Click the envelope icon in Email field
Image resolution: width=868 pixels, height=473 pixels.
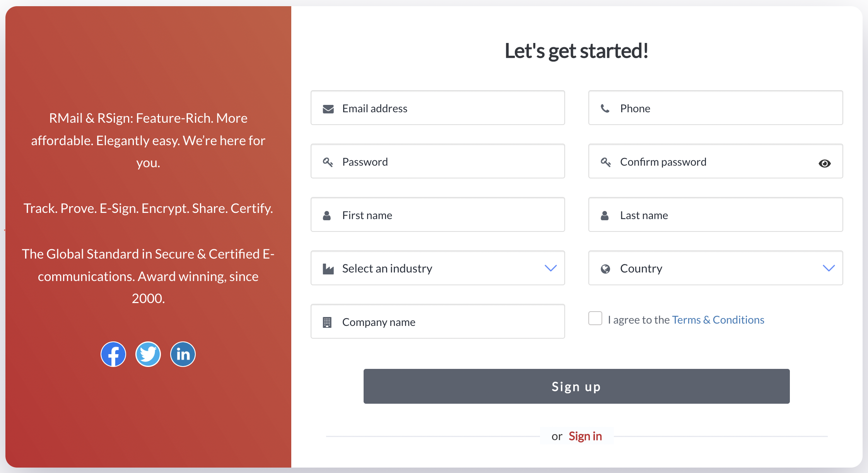point(328,109)
